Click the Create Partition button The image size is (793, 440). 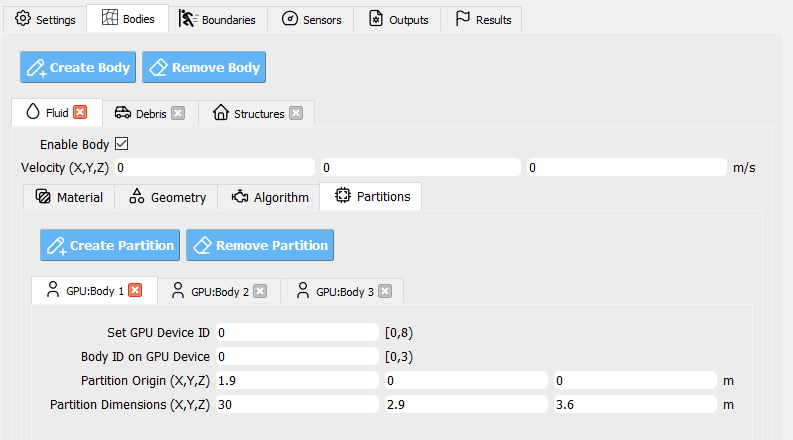tap(110, 245)
